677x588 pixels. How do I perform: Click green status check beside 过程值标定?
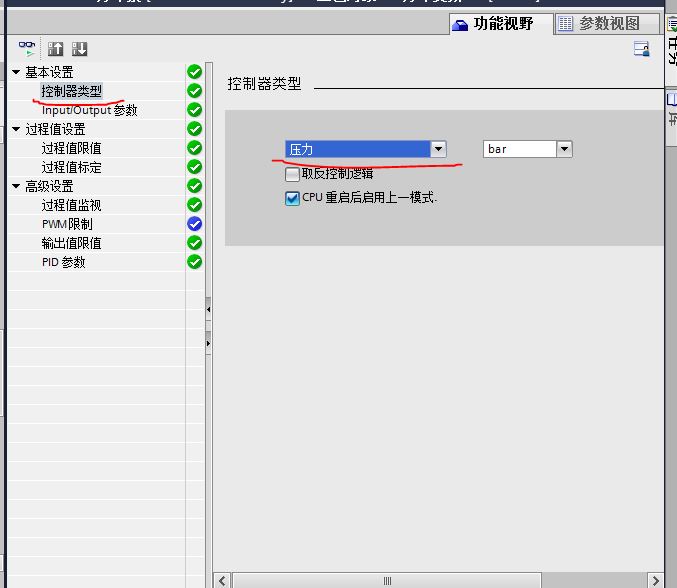coord(195,167)
